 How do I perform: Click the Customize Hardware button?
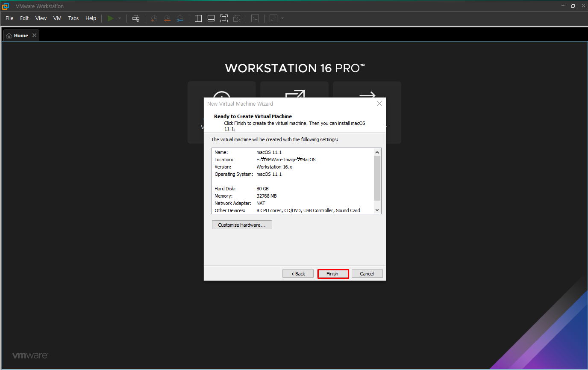[x=242, y=225]
